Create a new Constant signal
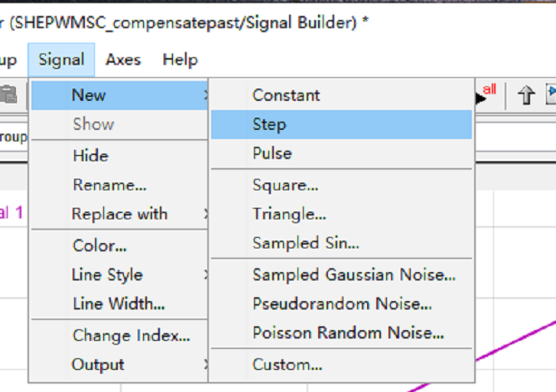This screenshot has width=556, height=392. pyautogui.click(x=286, y=96)
